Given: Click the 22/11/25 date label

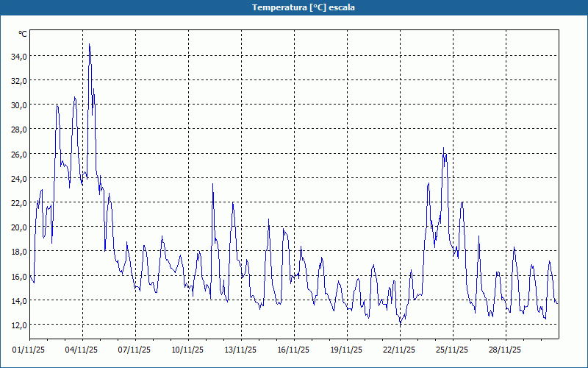Looking at the screenshot, I should pos(400,350).
